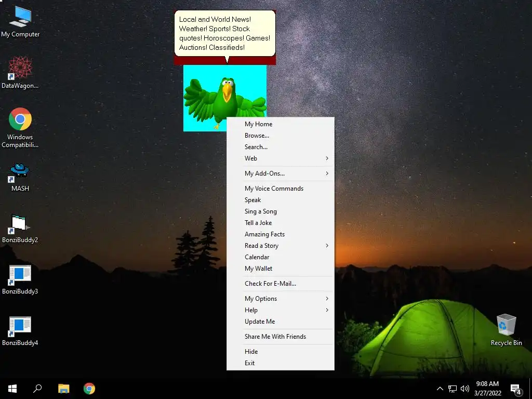Expand the My Options submenu
The height and width of the screenshot is (399, 532).
pos(280,299)
